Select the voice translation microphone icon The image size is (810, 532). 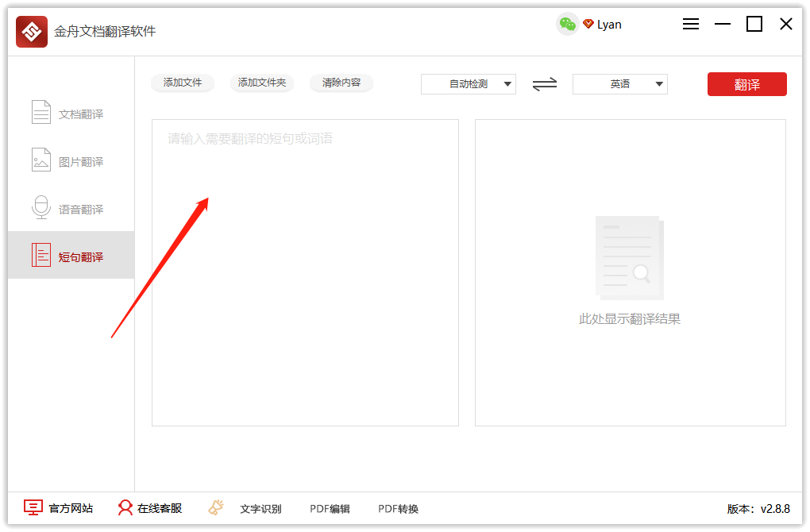[x=41, y=207]
